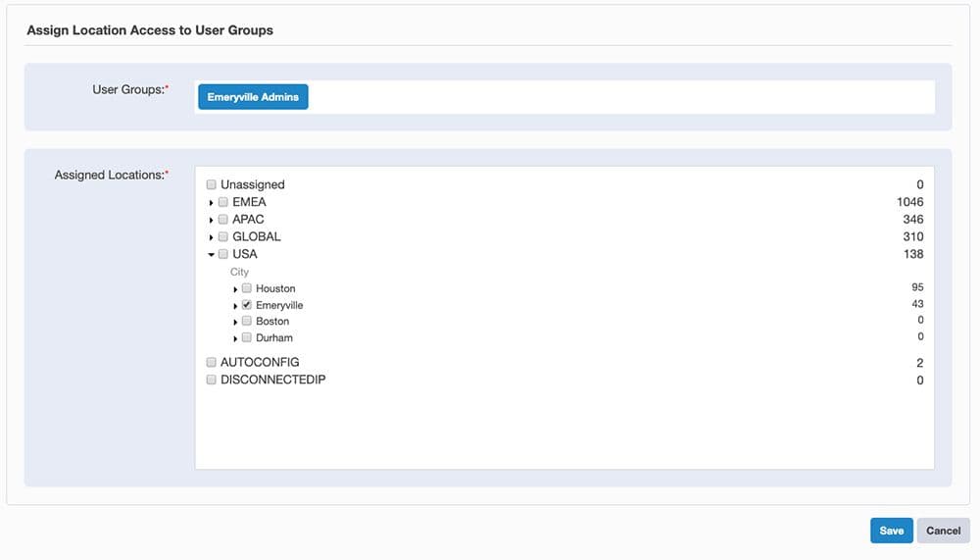Check the AUTOCONFIG checkbox
The image size is (980, 560).
click(212, 362)
